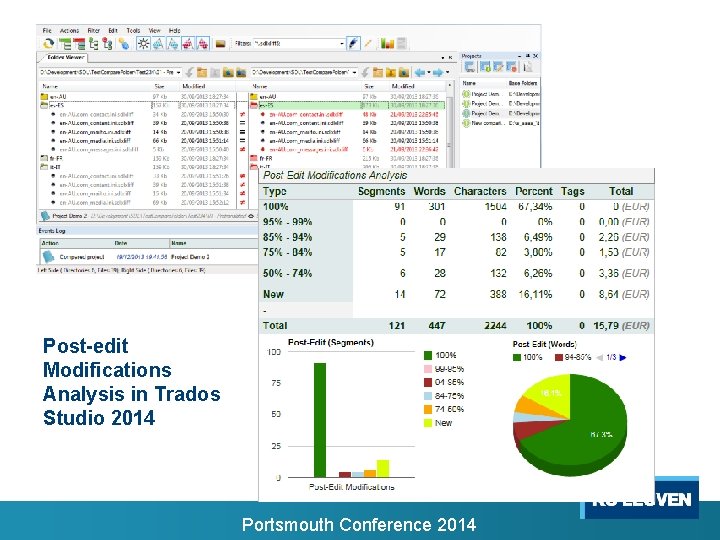Click the edit project icon in Projects panel
This screenshot has width=720, height=540.
point(498,67)
